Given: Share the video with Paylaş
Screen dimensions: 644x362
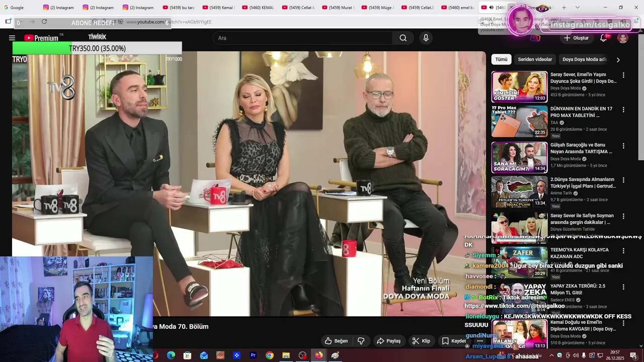Looking at the screenshot, I should click(389, 341).
